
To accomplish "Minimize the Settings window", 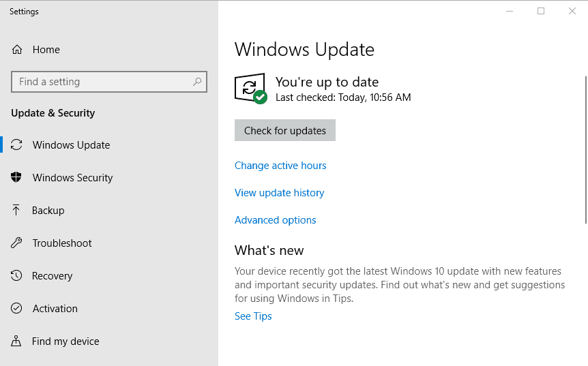I will click(x=510, y=11).
